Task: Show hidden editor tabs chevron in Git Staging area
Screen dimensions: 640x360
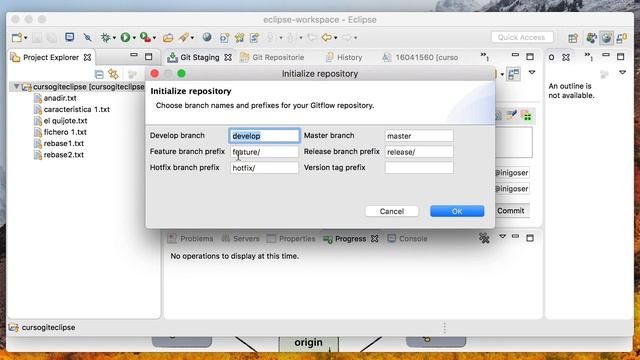Action: [484, 56]
